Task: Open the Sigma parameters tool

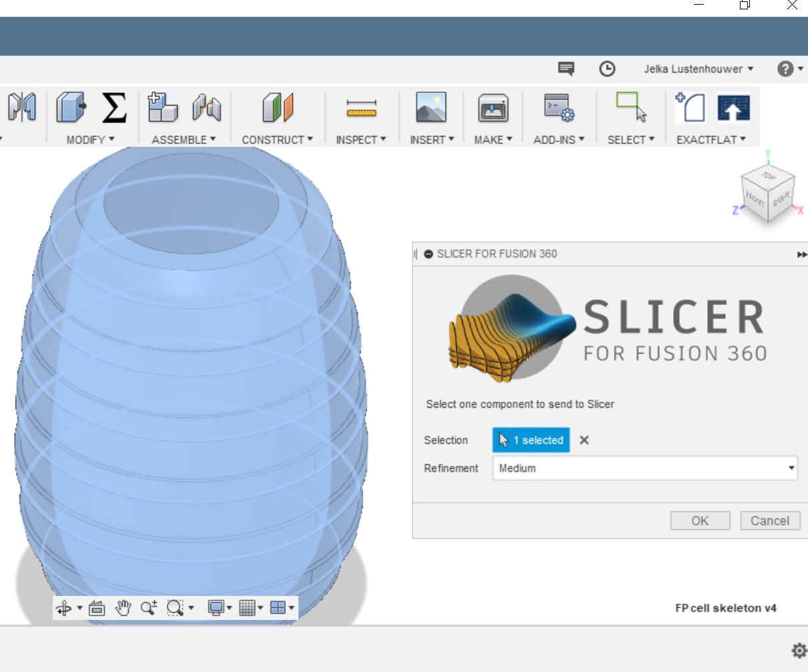Action: [114, 107]
